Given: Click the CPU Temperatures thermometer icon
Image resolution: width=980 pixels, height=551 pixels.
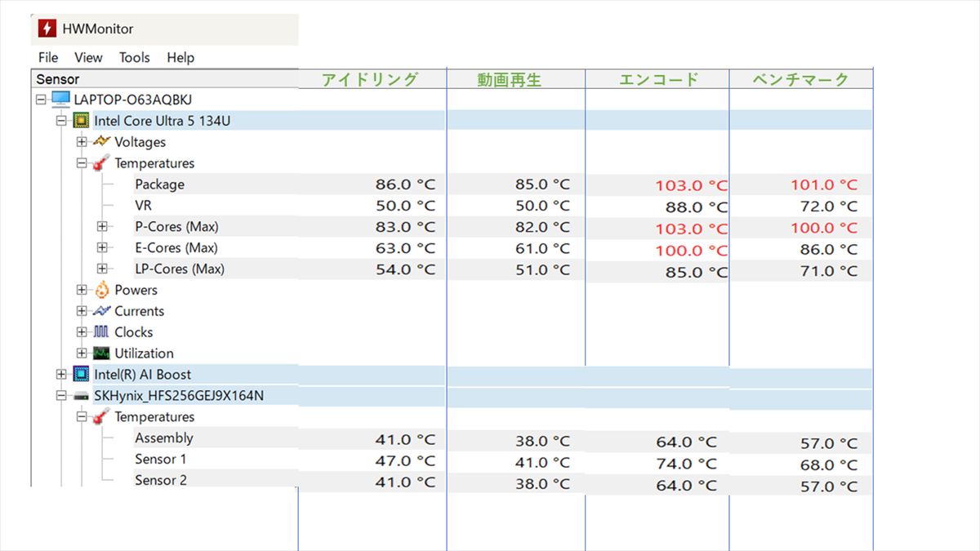Looking at the screenshot, I should coord(101,163).
